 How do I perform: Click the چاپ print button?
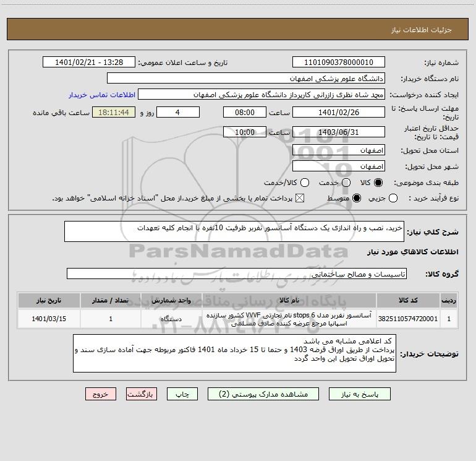click(x=182, y=394)
